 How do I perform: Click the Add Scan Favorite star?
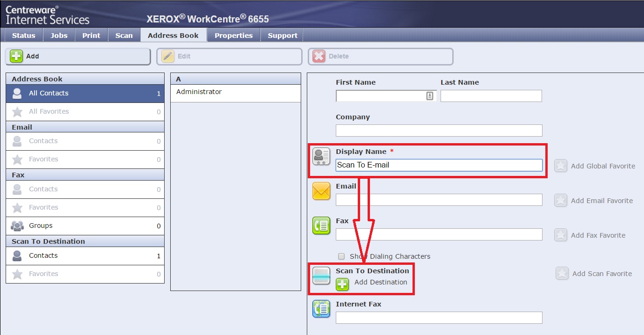point(562,274)
